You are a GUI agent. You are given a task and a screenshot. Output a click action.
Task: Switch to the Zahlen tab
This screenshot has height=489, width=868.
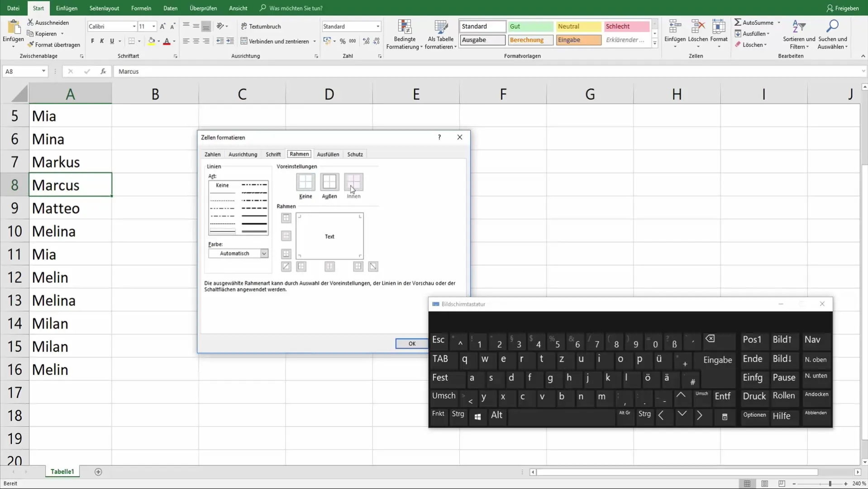pos(212,154)
